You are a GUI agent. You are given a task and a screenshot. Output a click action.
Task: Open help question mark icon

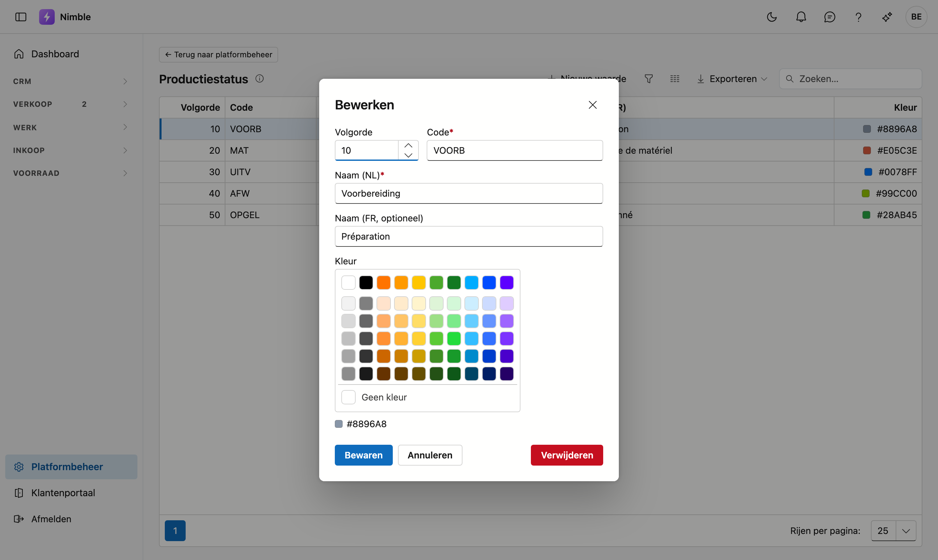[x=858, y=17]
